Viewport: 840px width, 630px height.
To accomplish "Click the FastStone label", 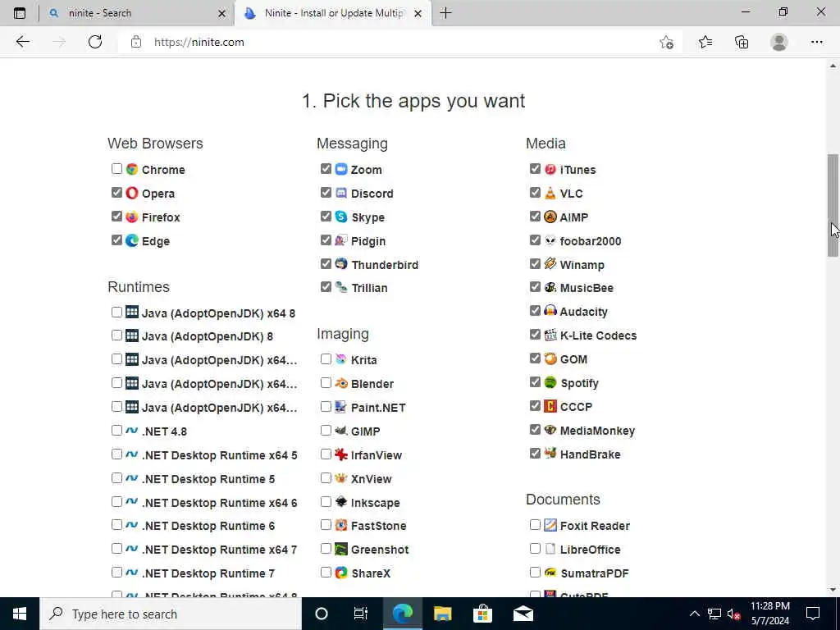I will pyautogui.click(x=379, y=526).
